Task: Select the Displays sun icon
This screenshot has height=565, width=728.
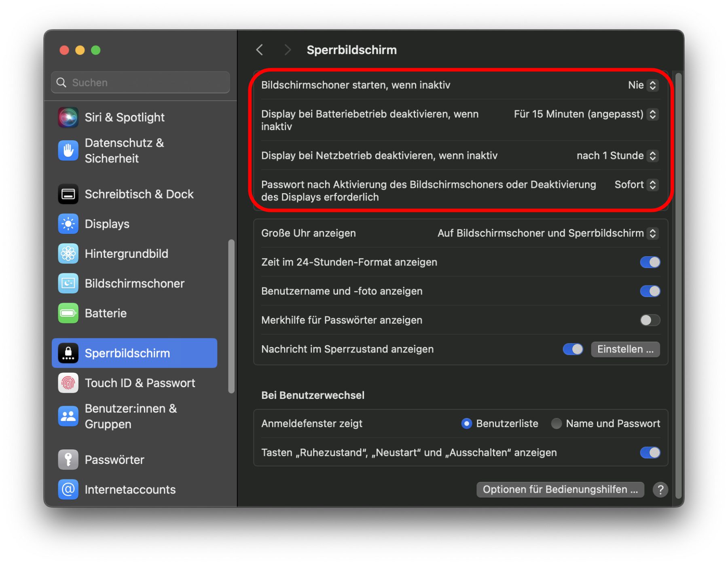Action: pyautogui.click(x=68, y=224)
